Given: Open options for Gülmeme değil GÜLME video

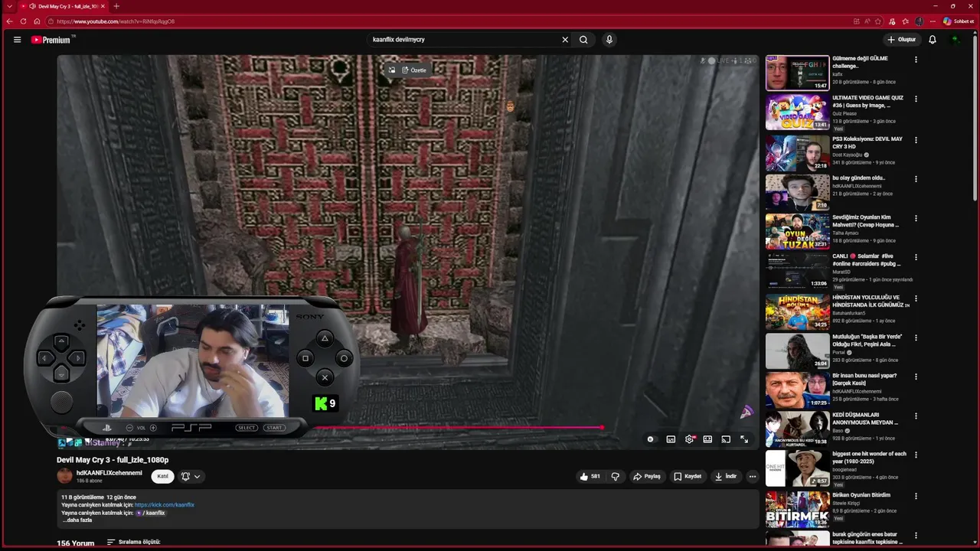Looking at the screenshot, I should [x=916, y=59].
